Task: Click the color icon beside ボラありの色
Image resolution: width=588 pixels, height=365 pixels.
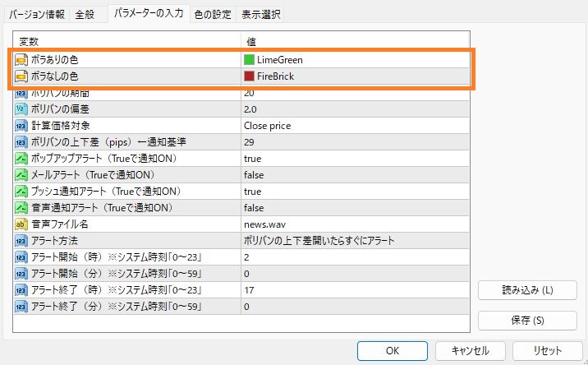Action: coord(22,60)
